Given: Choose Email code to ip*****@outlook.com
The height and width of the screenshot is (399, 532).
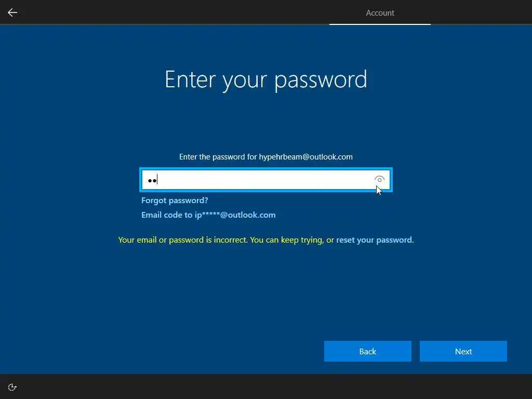Looking at the screenshot, I should (x=208, y=215).
